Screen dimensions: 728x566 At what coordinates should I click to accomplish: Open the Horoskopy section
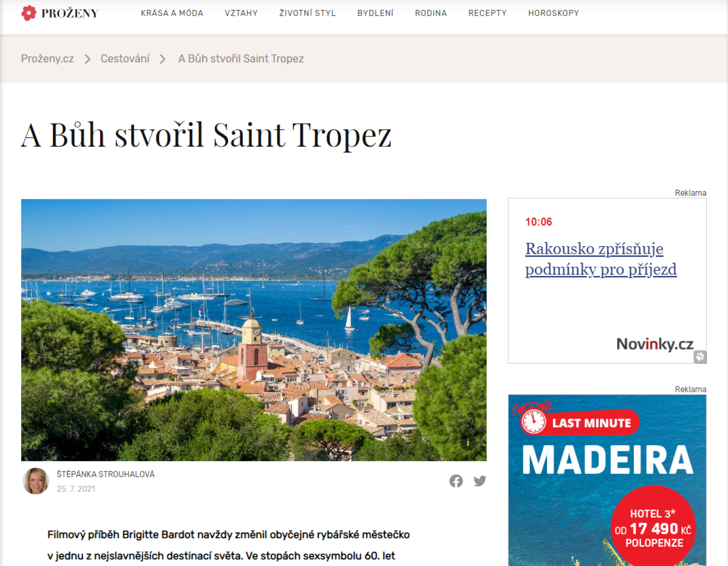554,13
